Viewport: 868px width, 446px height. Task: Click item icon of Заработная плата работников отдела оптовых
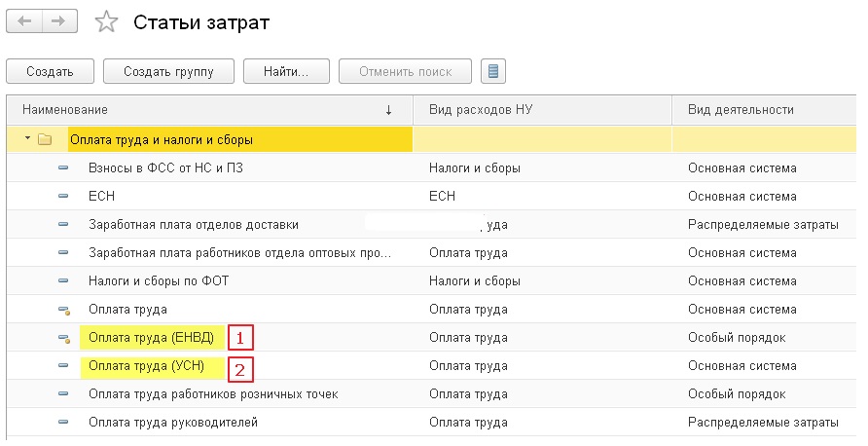click(63, 252)
